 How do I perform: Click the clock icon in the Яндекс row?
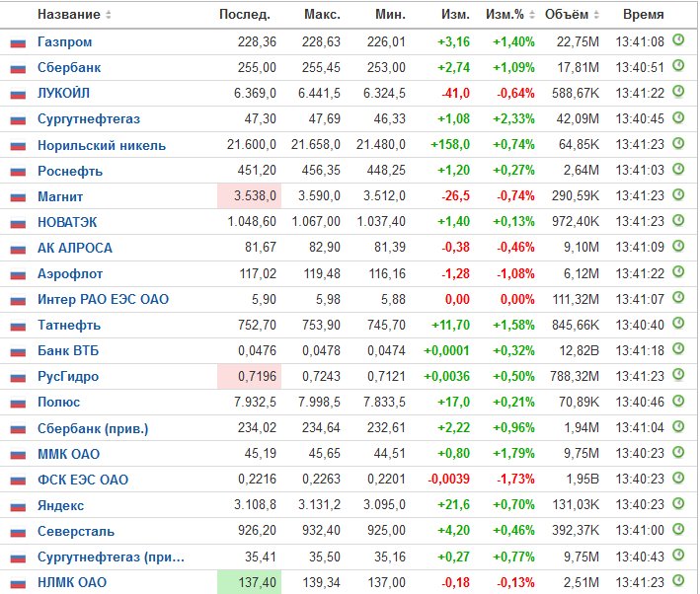678,503
